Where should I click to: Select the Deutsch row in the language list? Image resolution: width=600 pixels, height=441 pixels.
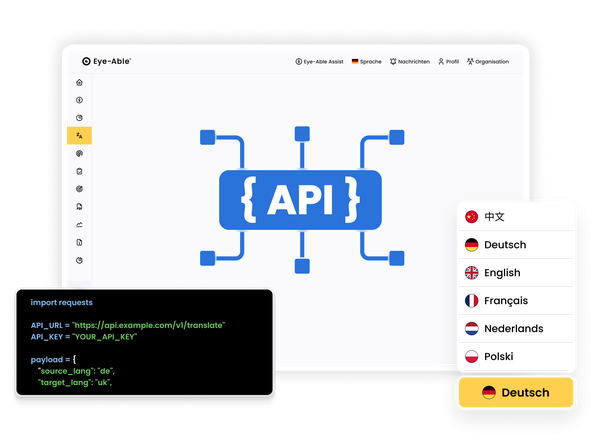[x=516, y=245]
